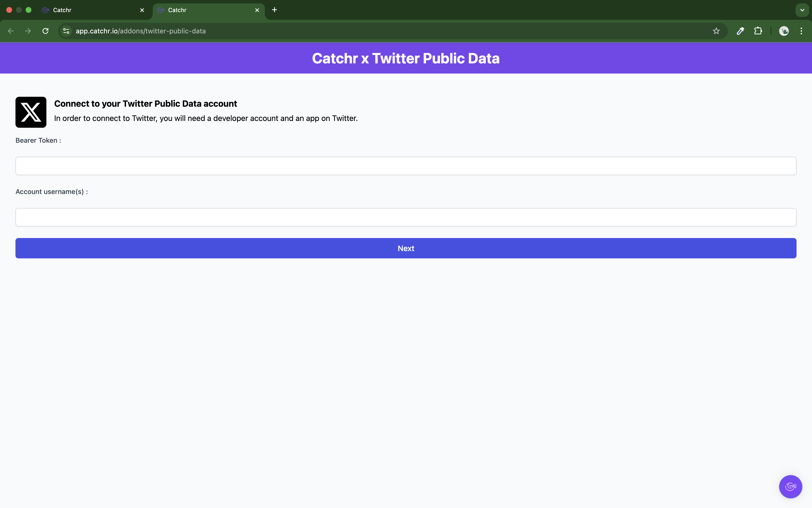This screenshot has height=508, width=812.
Task: Close the first Catchr tab
Action: pyautogui.click(x=142, y=10)
